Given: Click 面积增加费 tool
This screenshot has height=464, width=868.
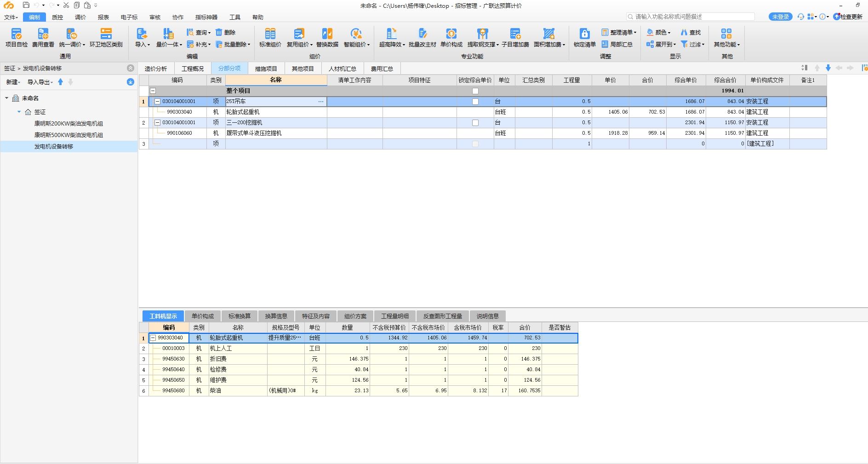Looking at the screenshot, I should [x=549, y=37].
